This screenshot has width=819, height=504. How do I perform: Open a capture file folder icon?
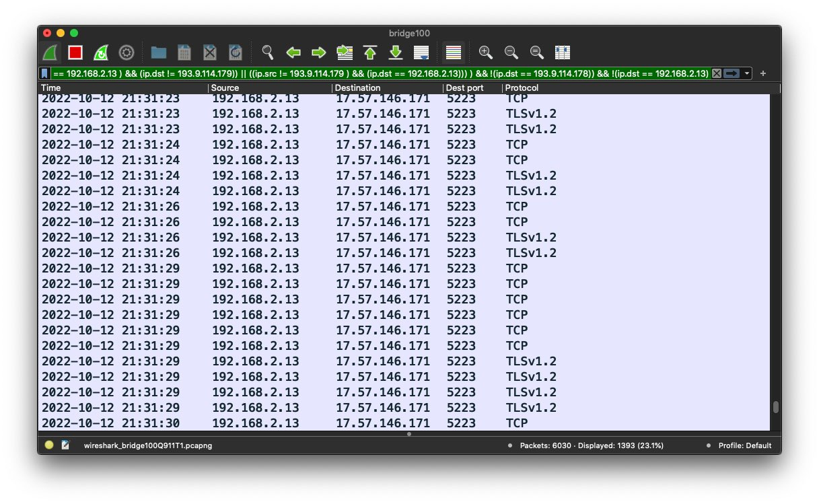[159, 52]
